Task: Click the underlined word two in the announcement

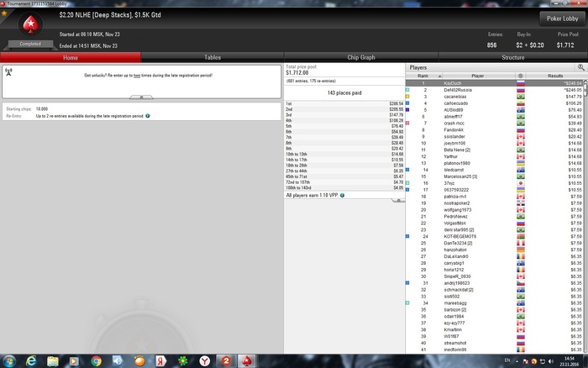Action: click(137, 76)
